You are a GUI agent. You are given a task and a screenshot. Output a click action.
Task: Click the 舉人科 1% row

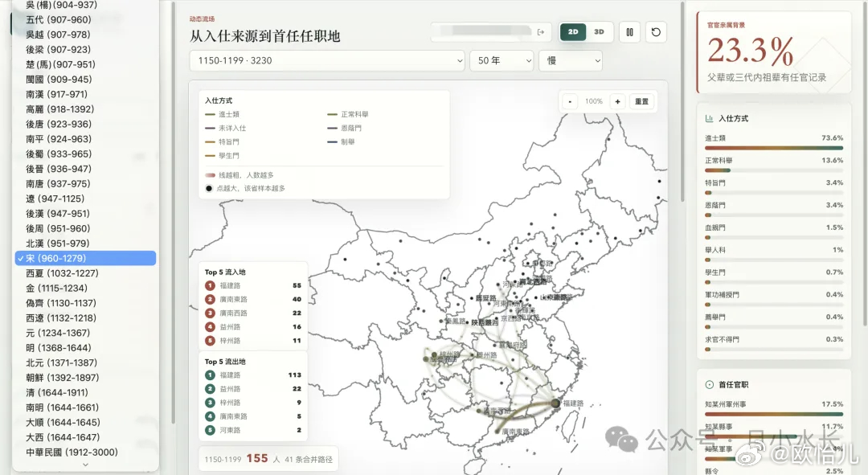tap(774, 254)
